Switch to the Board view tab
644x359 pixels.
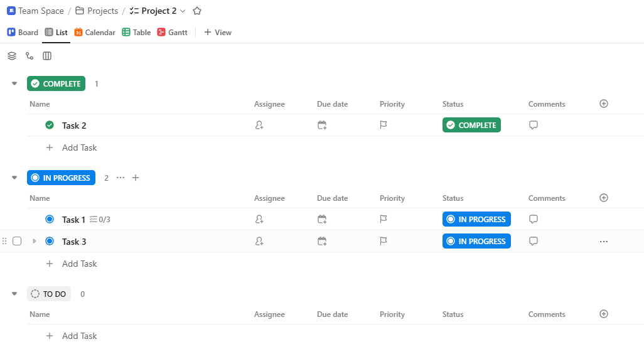pyautogui.click(x=23, y=32)
